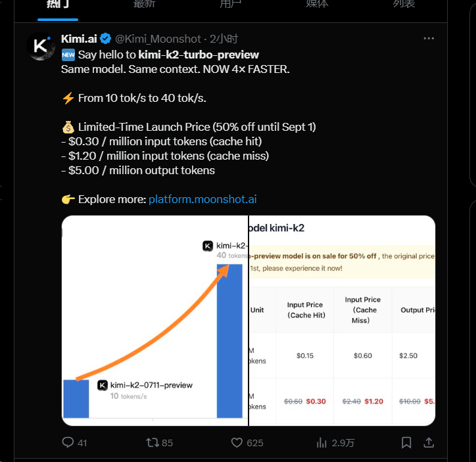Select the 列表 tab
The width and height of the screenshot is (476, 462).
click(404, 4)
